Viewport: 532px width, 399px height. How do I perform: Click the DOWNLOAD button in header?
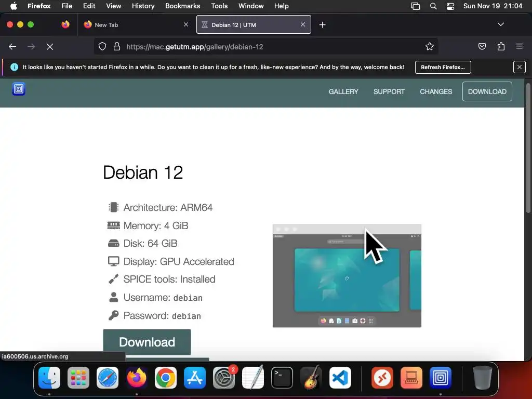click(487, 91)
